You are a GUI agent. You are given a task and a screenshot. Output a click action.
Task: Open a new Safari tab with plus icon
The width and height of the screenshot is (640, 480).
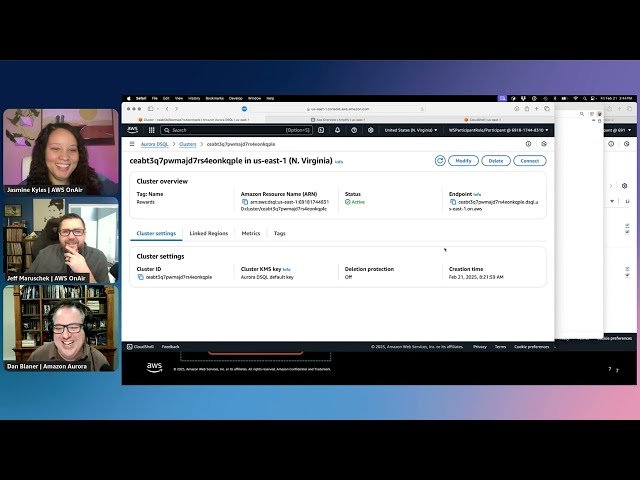point(536,109)
